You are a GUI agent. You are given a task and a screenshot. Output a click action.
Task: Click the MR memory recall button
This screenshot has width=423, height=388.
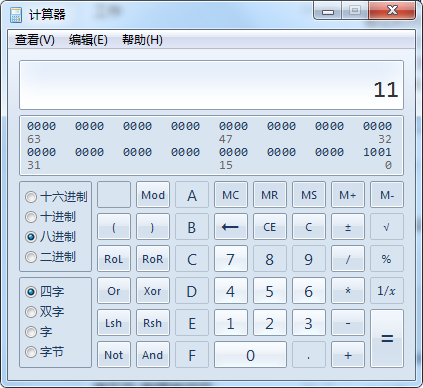click(x=270, y=195)
